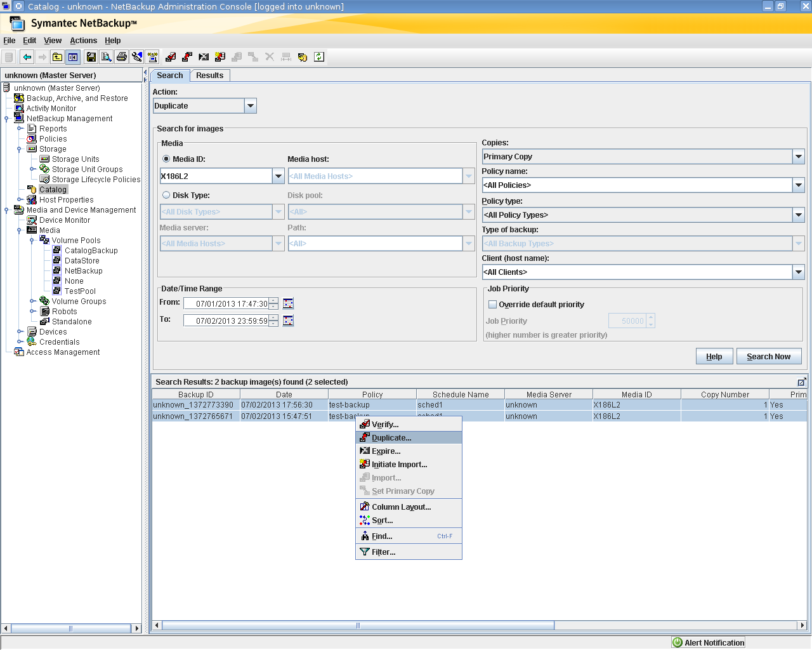
Task: Click the Backup, Archive, and Restore icon
Action: click(x=19, y=98)
